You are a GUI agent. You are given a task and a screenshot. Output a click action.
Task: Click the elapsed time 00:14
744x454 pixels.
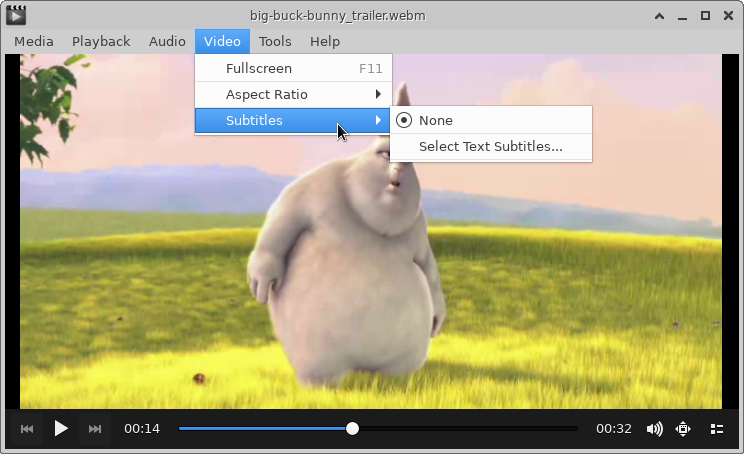coord(142,429)
